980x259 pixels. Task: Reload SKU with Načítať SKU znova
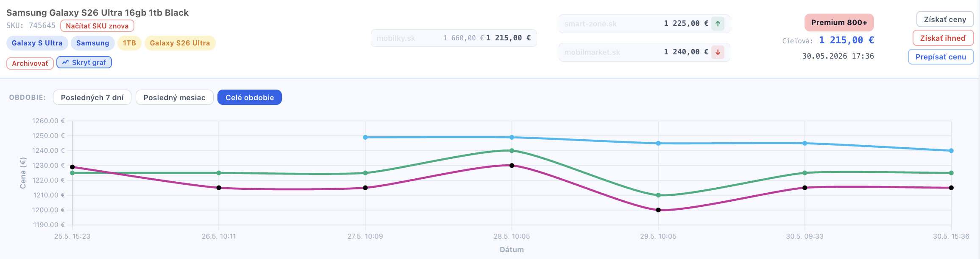click(97, 26)
